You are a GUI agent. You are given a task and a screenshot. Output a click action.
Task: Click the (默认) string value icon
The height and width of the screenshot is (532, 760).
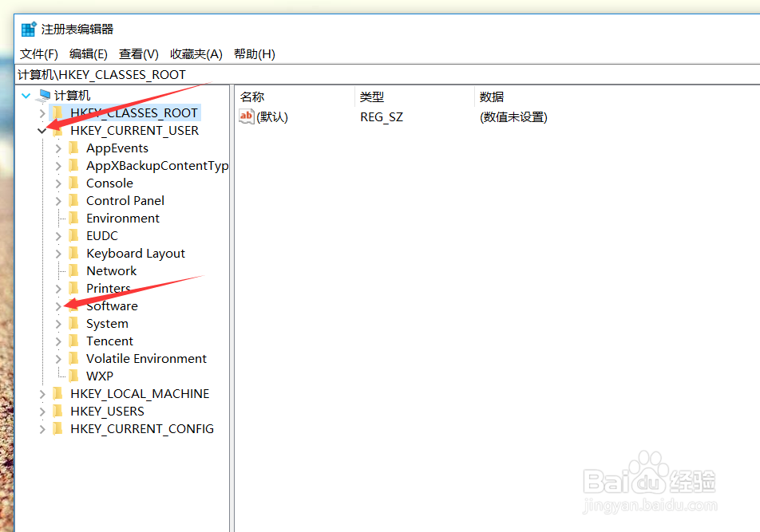(x=244, y=116)
